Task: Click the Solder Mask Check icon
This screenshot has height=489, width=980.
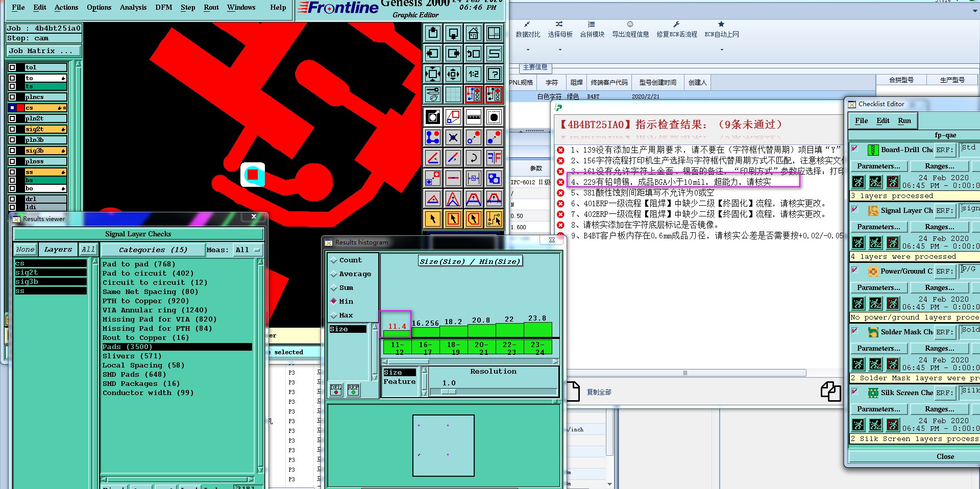Action: click(873, 332)
